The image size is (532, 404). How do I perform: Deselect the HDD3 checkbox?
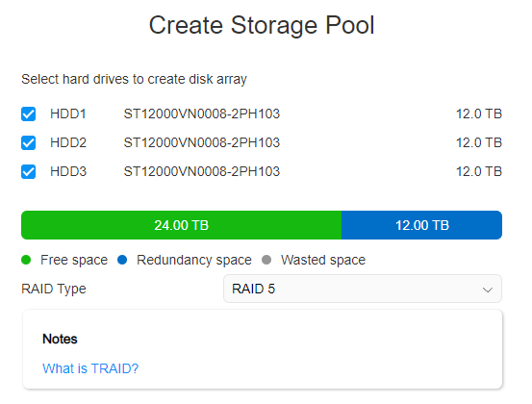pos(28,171)
